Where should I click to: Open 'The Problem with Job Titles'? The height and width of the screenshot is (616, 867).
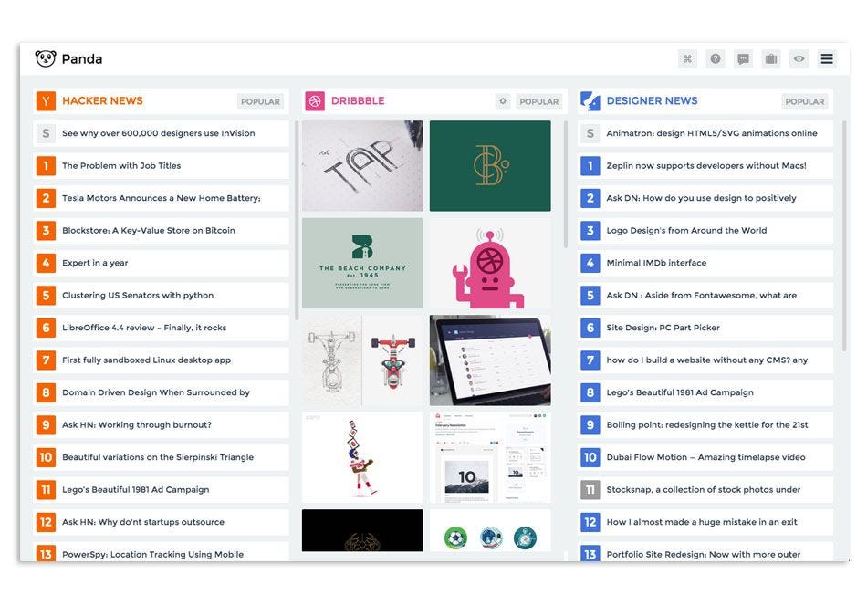coord(161,166)
